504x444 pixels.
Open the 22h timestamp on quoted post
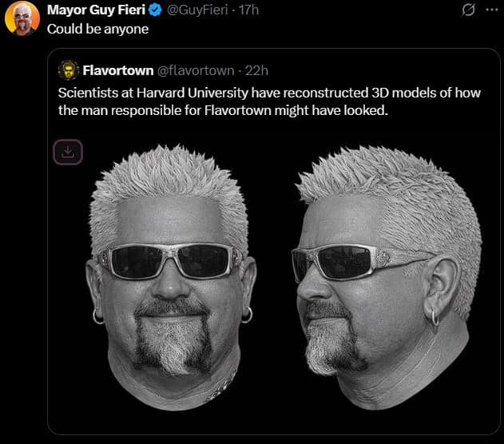click(x=257, y=70)
